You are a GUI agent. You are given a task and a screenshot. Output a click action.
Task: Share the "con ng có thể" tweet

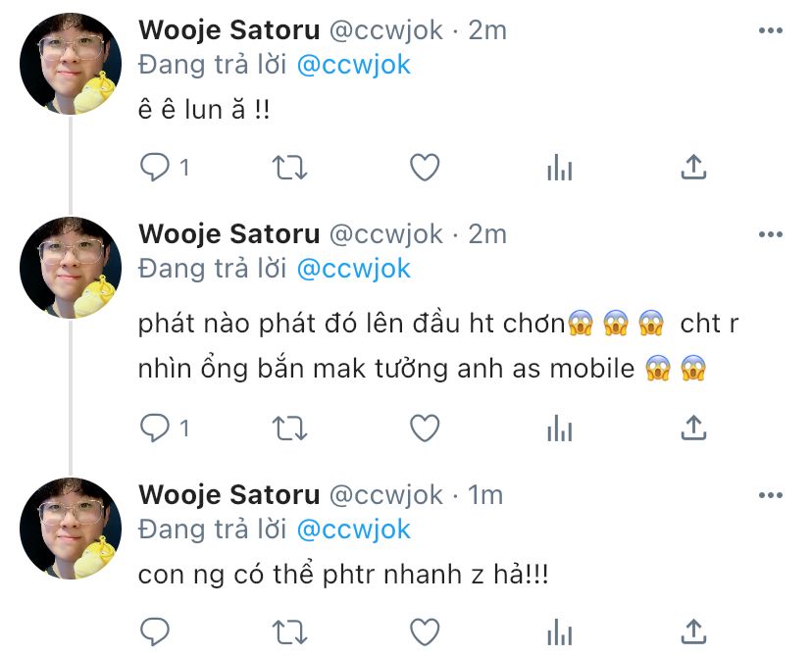[693, 631]
